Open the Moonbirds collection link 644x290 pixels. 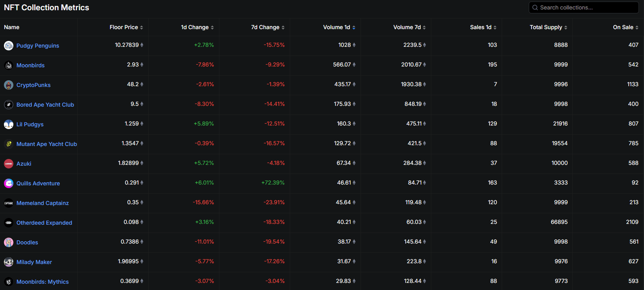click(31, 65)
